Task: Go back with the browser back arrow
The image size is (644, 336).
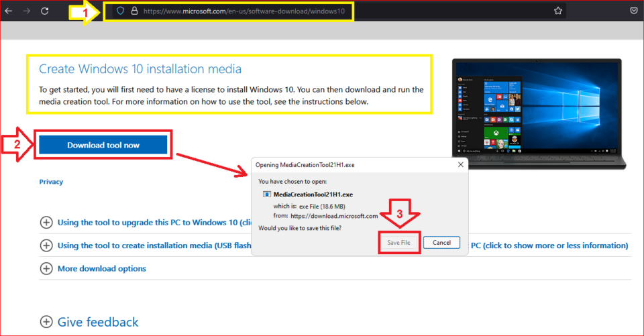Action: (9, 11)
